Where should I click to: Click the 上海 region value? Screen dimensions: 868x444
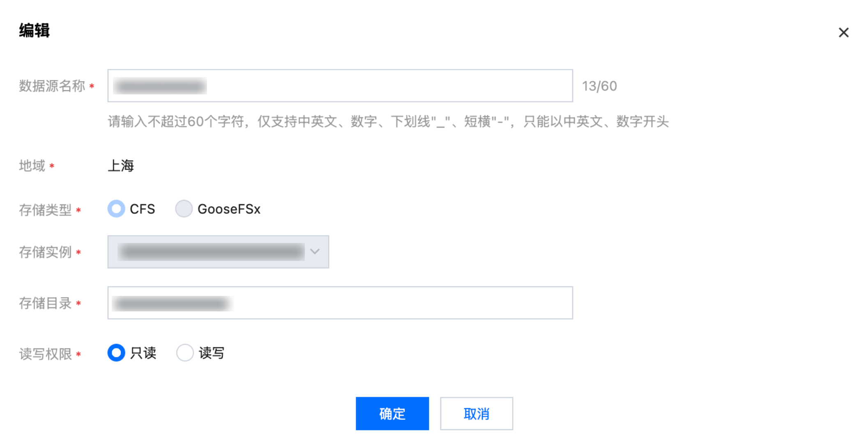pyautogui.click(x=121, y=166)
